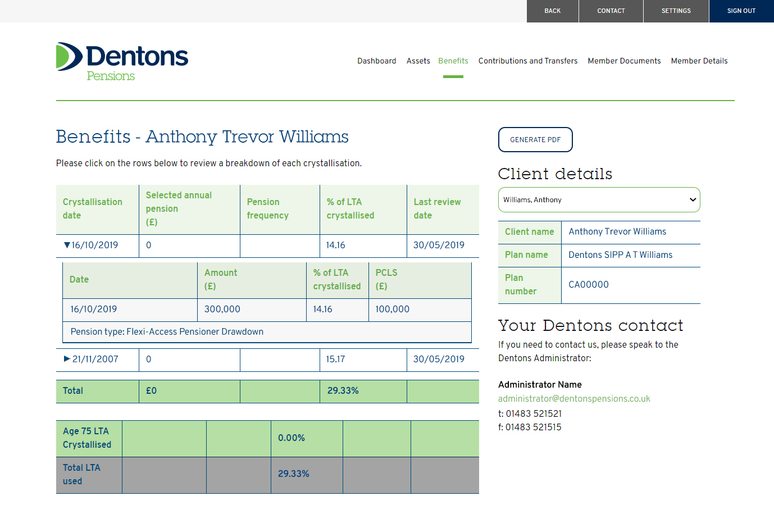Click the 14.16 % of LTA value in the 16/10/2019 row

[335, 245]
